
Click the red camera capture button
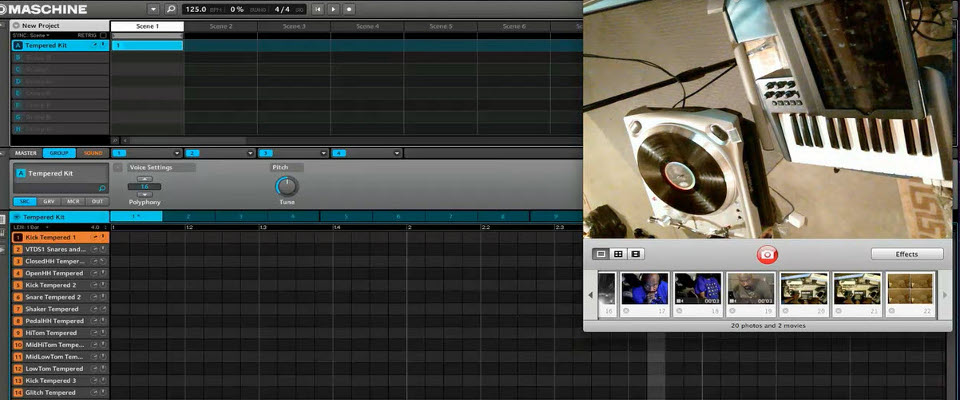(x=767, y=254)
